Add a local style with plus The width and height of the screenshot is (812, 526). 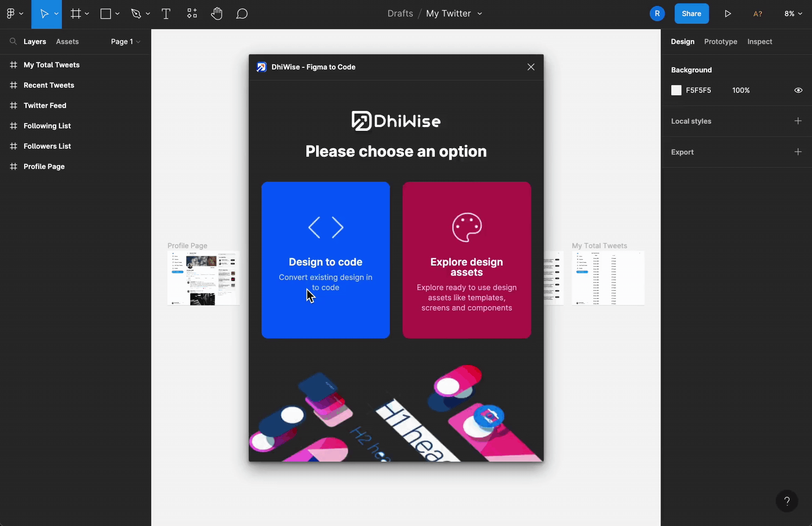(798, 121)
